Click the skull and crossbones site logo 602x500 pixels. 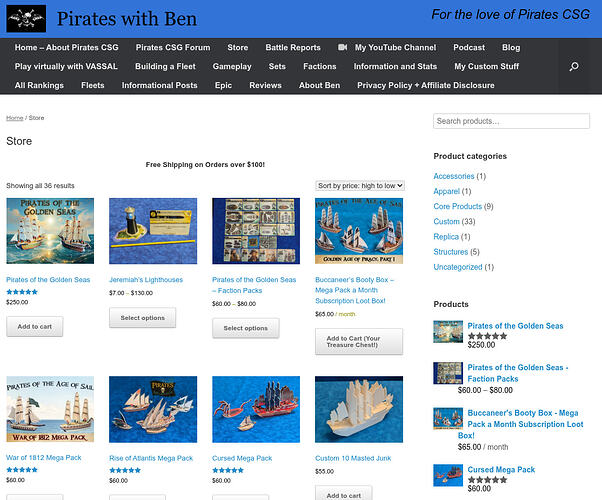click(25, 18)
